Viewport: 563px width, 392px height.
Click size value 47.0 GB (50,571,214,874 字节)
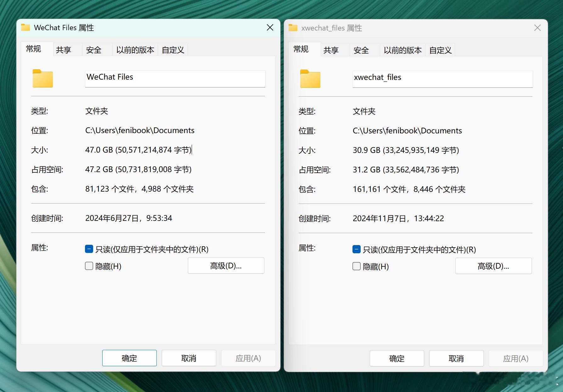[x=138, y=150]
